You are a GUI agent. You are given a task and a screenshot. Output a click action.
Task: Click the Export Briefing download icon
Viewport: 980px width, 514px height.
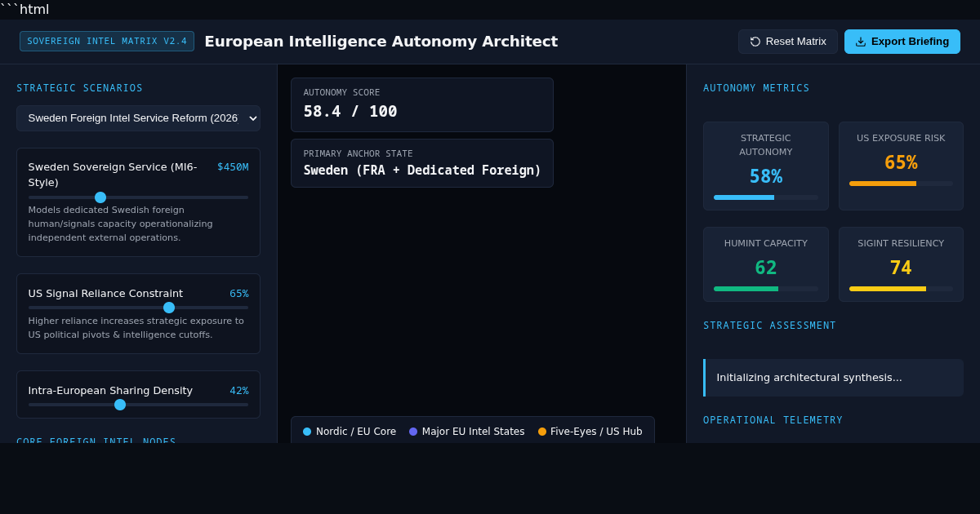[x=861, y=42]
